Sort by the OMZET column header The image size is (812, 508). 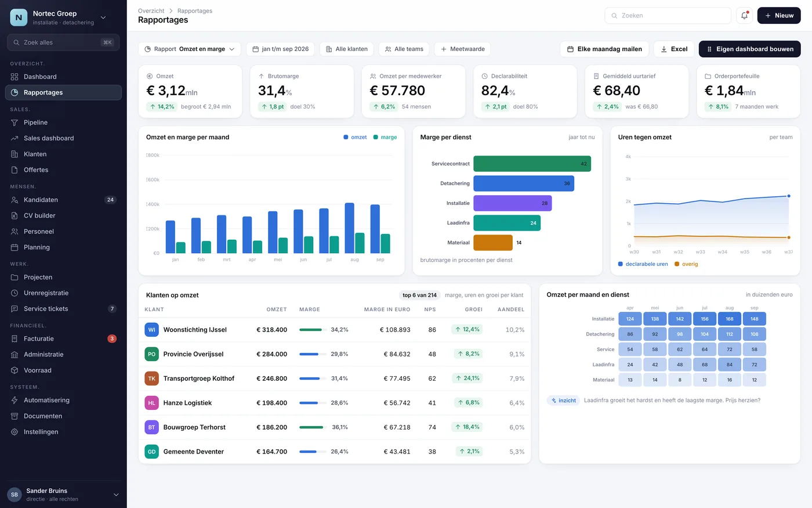(277, 309)
